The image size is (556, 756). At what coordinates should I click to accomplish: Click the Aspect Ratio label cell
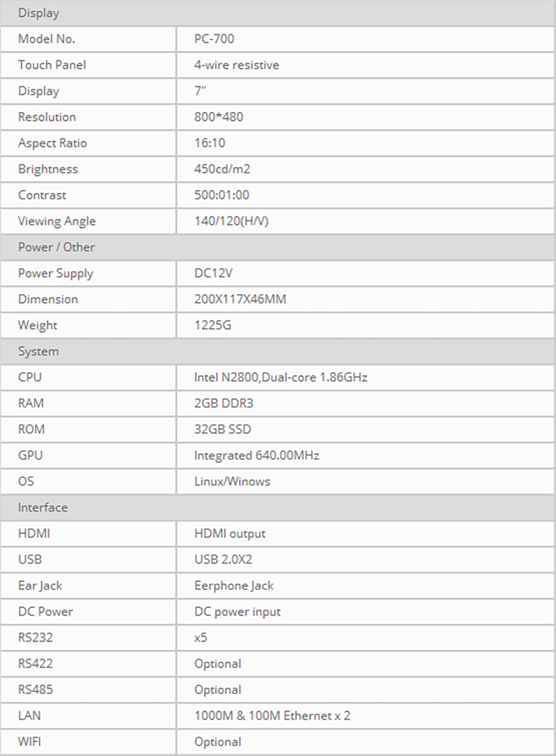click(52, 143)
